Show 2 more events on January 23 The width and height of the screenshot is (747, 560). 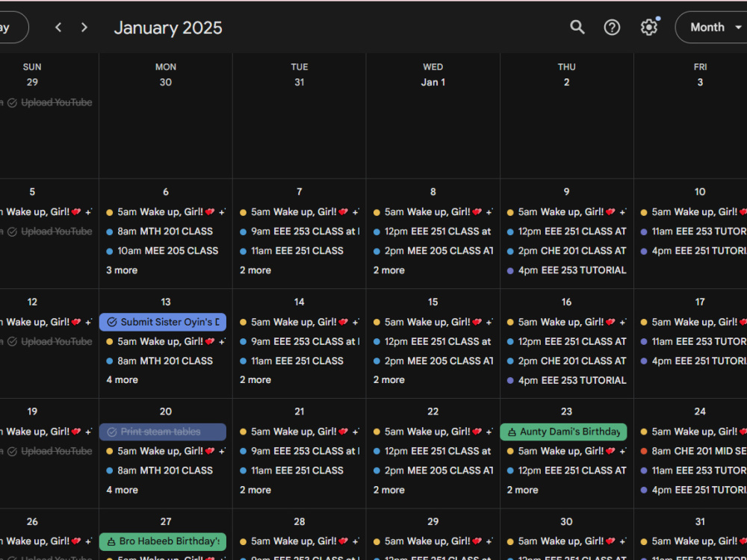coord(522,490)
